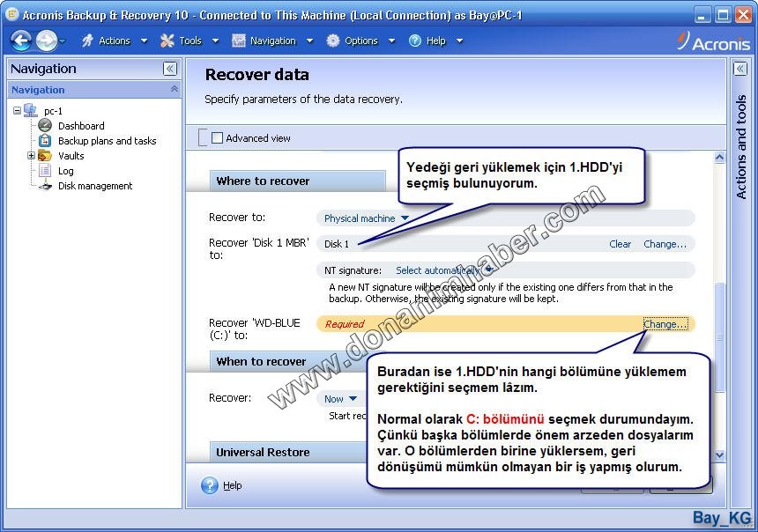The height and width of the screenshot is (532, 758).
Task: Click the Tools wrench icon
Action: [x=167, y=41]
